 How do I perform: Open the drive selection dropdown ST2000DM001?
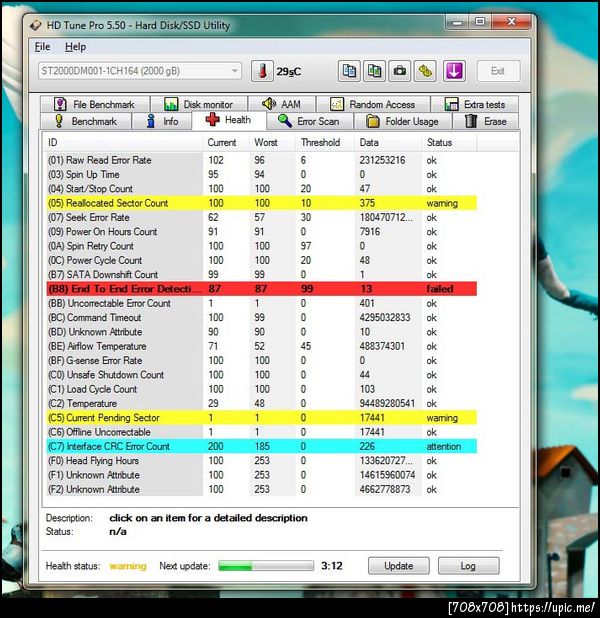coord(140,71)
